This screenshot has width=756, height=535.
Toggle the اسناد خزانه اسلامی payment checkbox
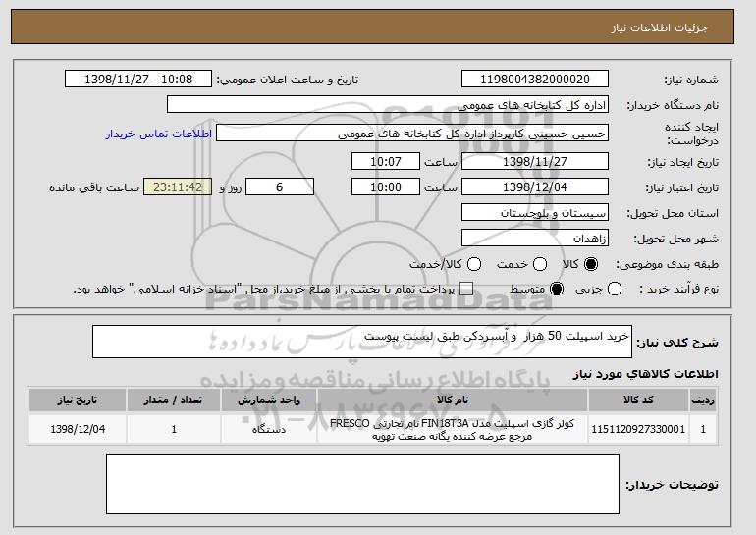coord(466,290)
